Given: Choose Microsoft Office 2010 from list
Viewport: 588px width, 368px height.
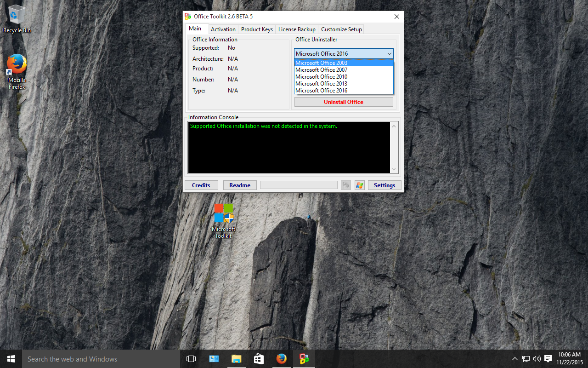Looking at the screenshot, I should (322, 77).
